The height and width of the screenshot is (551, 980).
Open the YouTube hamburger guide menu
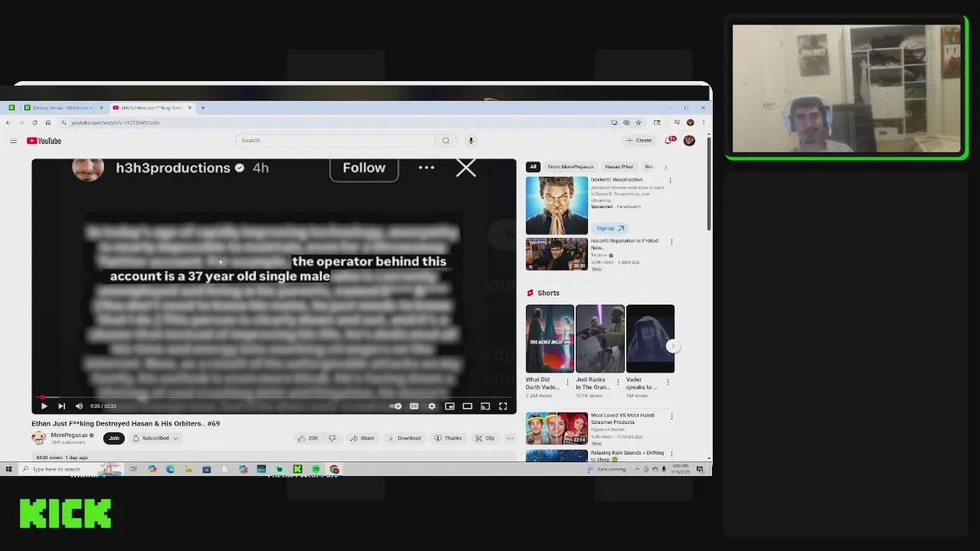click(13, 141)
